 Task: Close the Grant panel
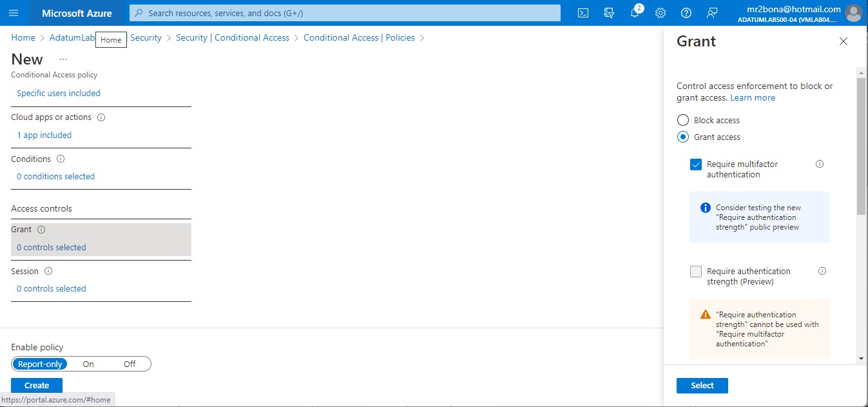click(844, 41)
